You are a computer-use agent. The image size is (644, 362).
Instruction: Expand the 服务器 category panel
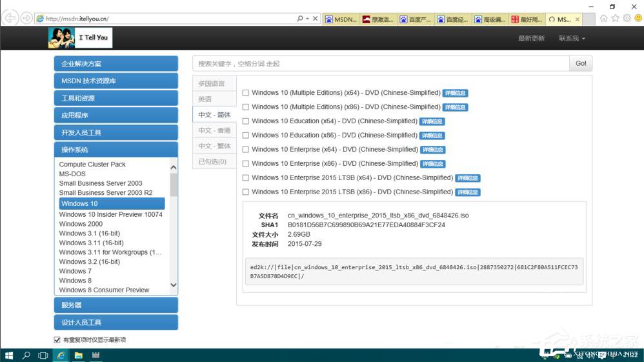pyautogui.click(x=116, y=305)
